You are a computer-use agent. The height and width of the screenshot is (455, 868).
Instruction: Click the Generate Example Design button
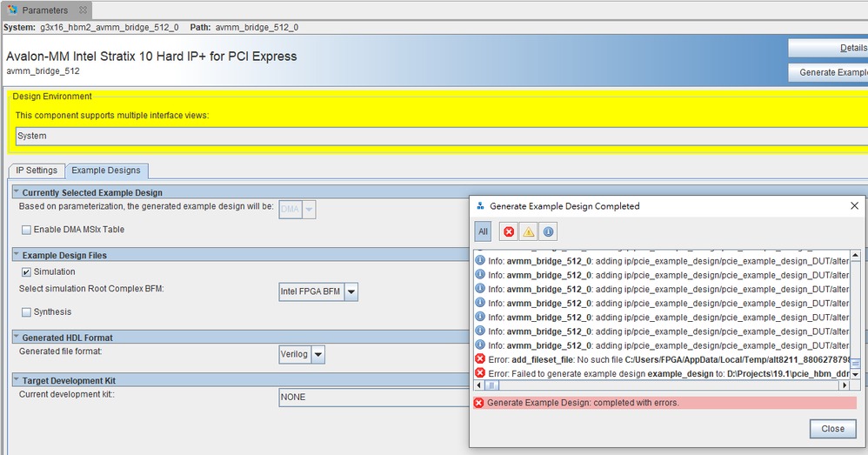pyautogui.click(x=829, y=72)
